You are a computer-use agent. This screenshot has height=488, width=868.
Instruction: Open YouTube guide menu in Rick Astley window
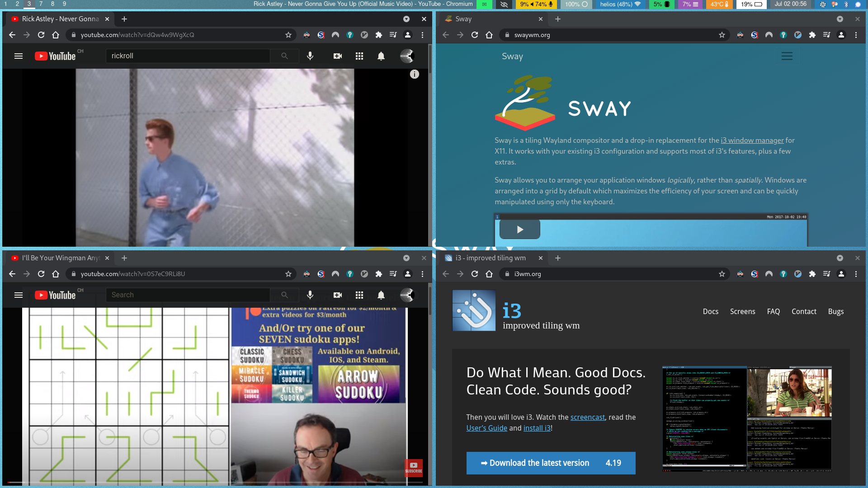point(19,56)
